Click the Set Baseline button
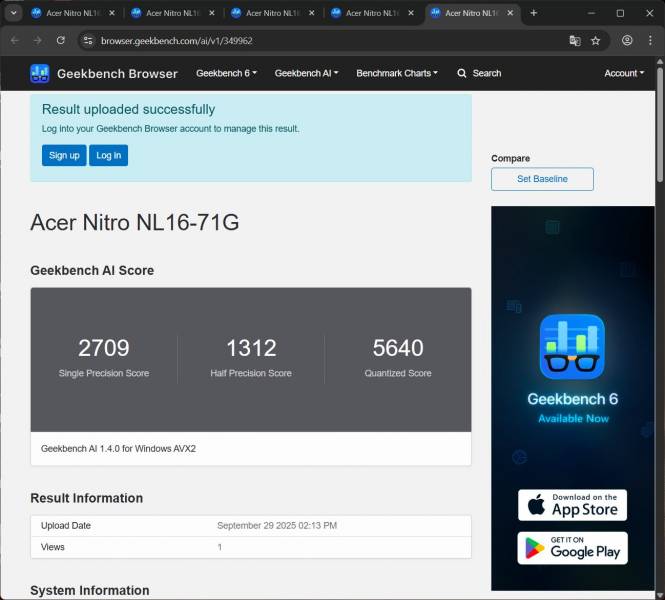This screenshot has height=600, width=665. tap(542, 179)
